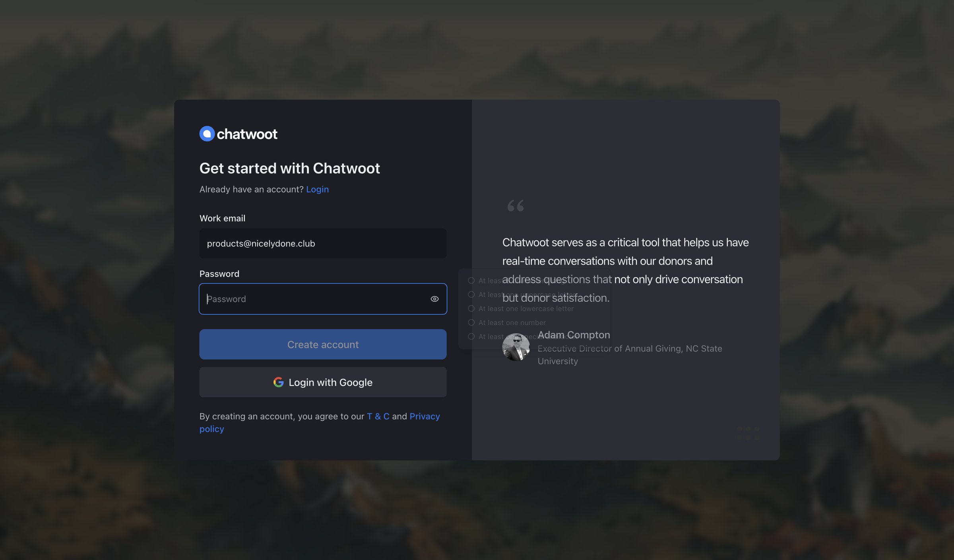Screen dimensions: 954x560
Task: Focus the Work email field
Action: pyautogui.click(x=323, y=243)
